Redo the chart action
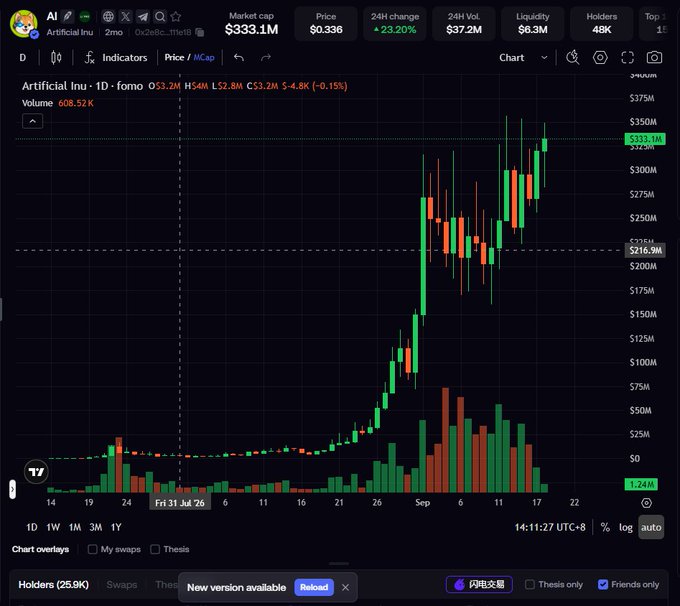 [x=266, y=57]
